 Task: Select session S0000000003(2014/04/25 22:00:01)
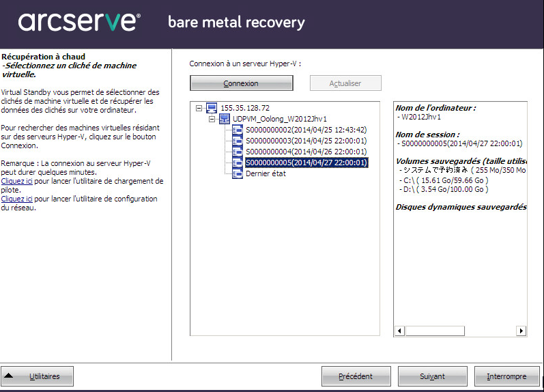pyautogui.click(x=306, y=141)
